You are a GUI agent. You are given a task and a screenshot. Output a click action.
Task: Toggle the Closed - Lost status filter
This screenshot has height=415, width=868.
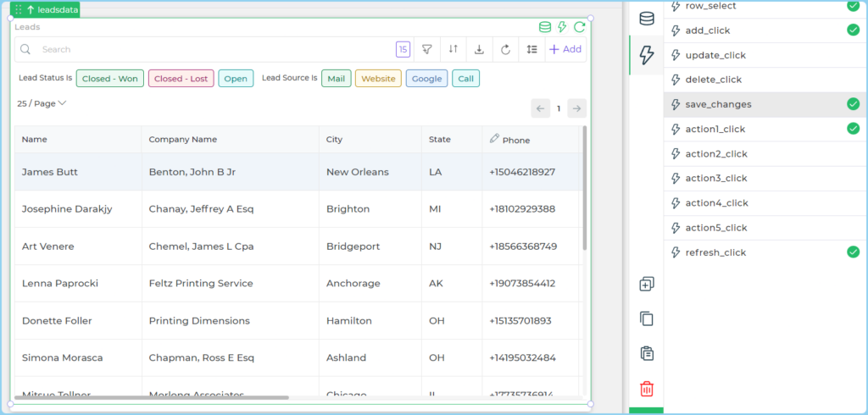point(181,79)
